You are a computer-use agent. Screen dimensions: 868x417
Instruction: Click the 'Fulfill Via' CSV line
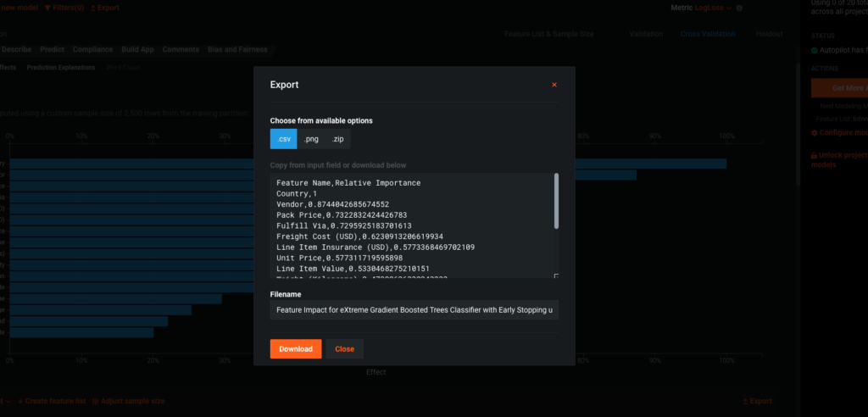tap(344, 225)
